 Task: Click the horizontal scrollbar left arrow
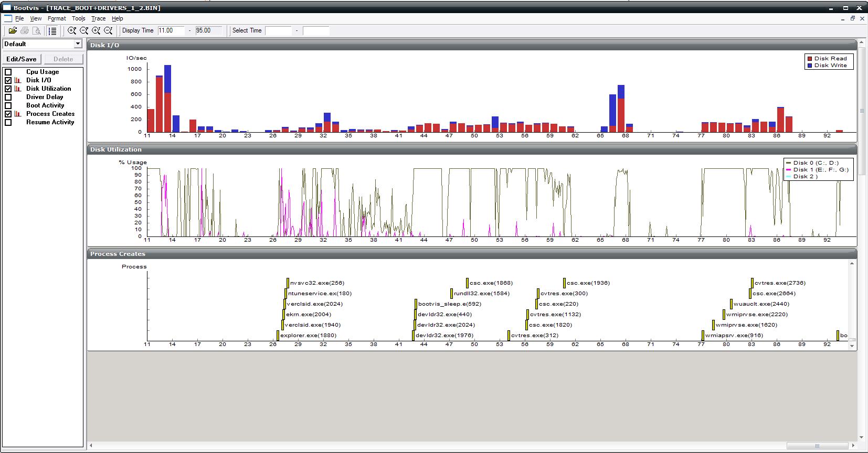tap(91, 446)
